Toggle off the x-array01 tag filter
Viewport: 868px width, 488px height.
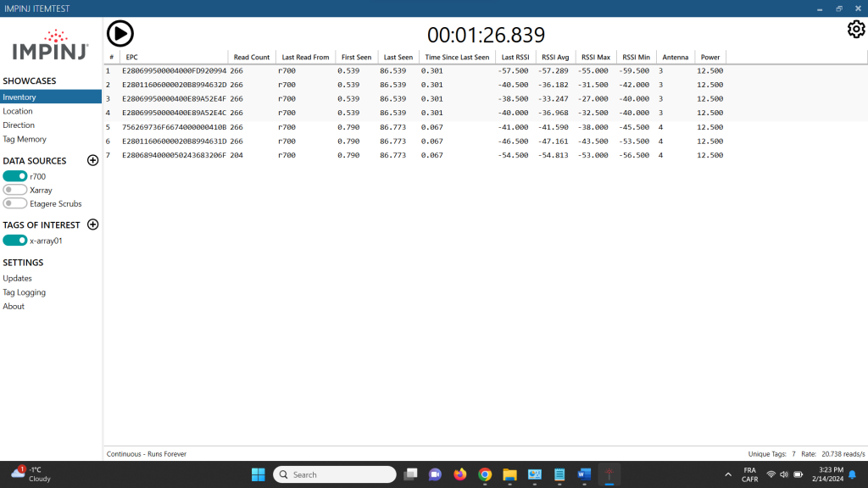tap(15, 241)
